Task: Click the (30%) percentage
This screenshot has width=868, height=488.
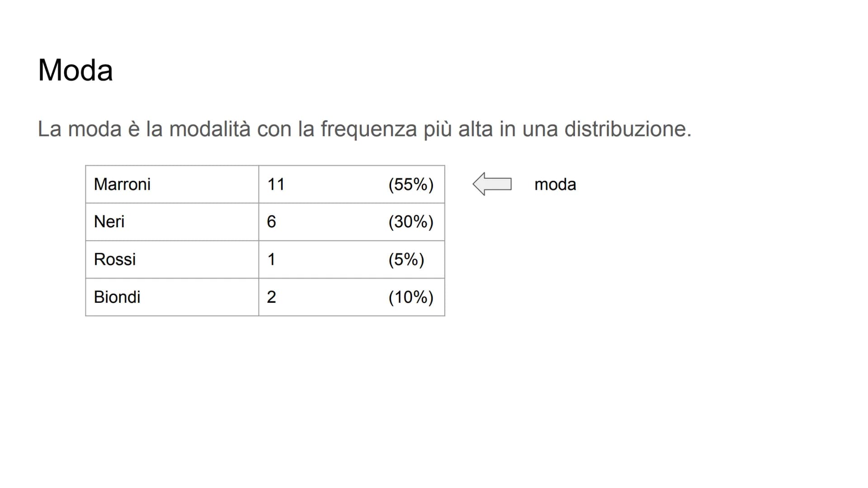Action: coord(411,222)
